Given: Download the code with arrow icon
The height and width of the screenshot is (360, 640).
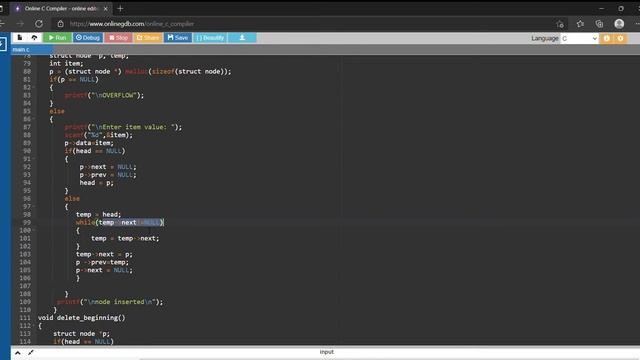Looking at the screenshot, I should 242,38.
